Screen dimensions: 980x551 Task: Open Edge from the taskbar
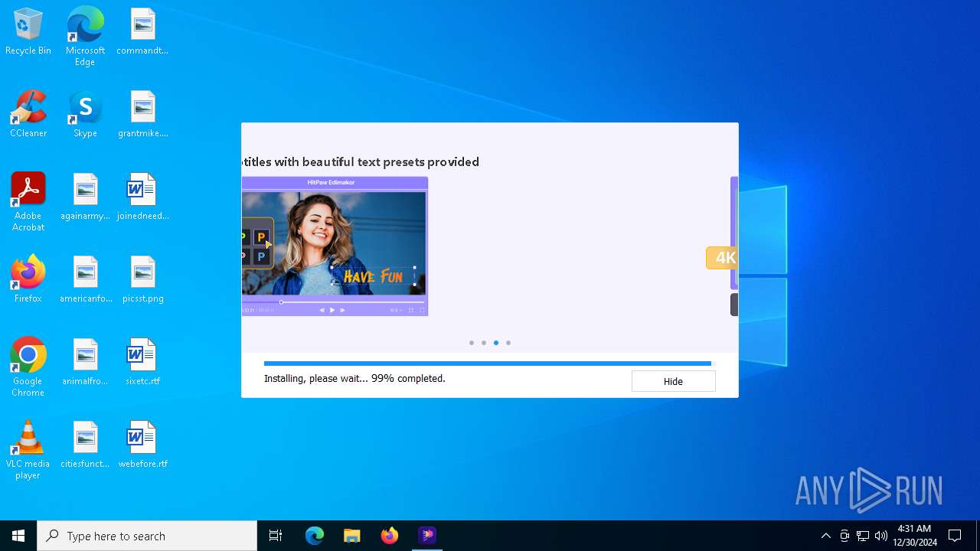315,536
